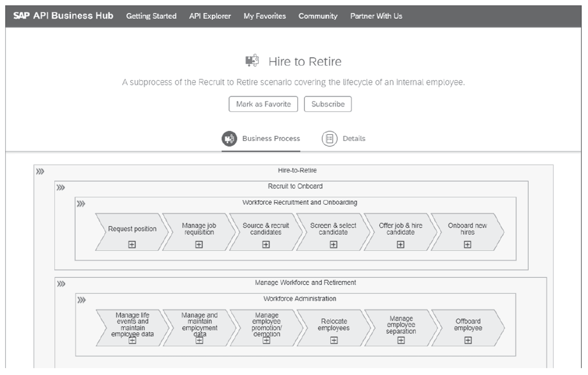Click the subprocess description sentence
Image resolution: width=588 pixels, height=375 pixels.
[293, 82]
